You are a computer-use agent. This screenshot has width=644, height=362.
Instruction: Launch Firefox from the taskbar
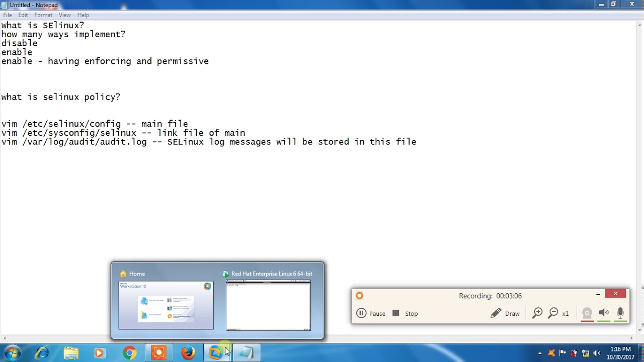(188, 353)
